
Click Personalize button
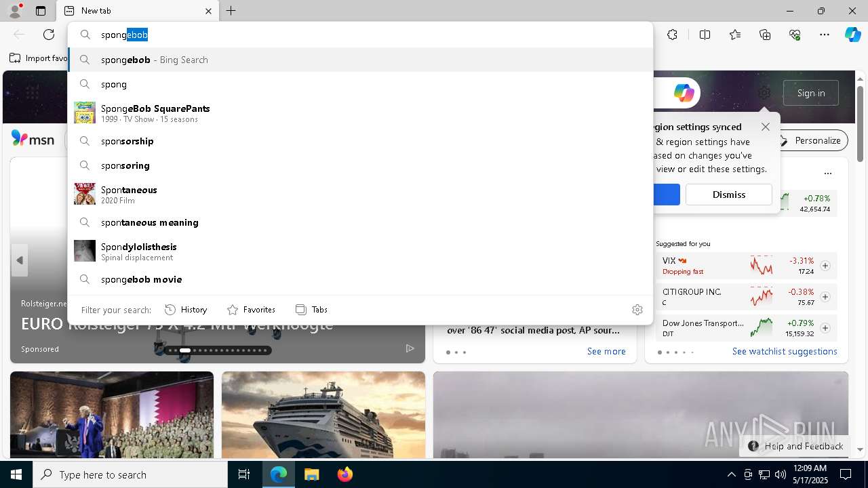pos(811,140)
